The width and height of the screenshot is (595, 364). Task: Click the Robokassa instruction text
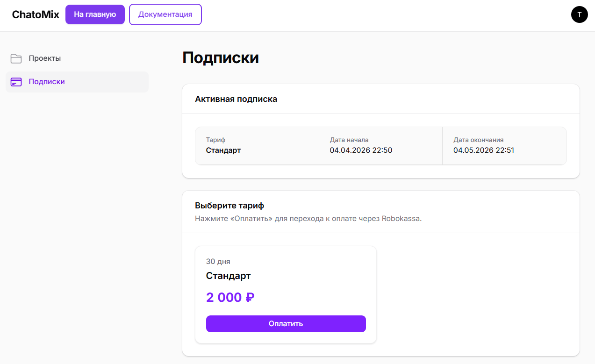click(x=308, y=217)
